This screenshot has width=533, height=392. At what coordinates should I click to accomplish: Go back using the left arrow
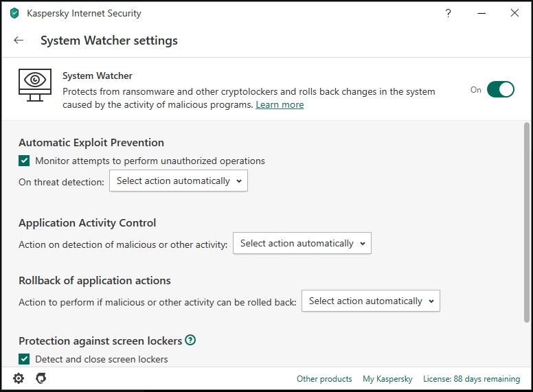19,41
